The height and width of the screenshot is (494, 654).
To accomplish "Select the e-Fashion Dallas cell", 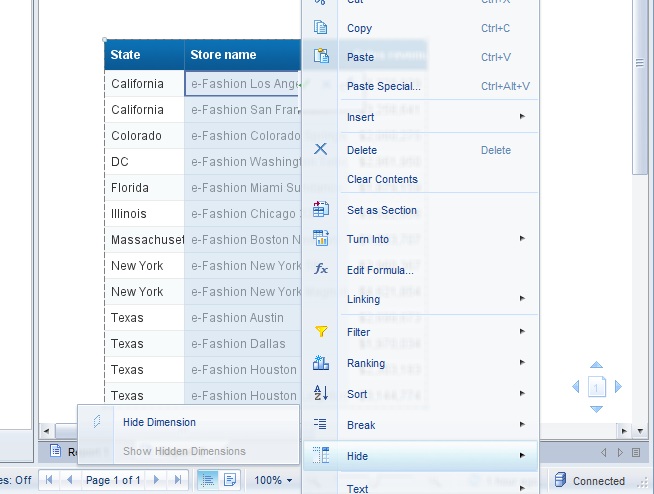I will (x=242, y=344).
